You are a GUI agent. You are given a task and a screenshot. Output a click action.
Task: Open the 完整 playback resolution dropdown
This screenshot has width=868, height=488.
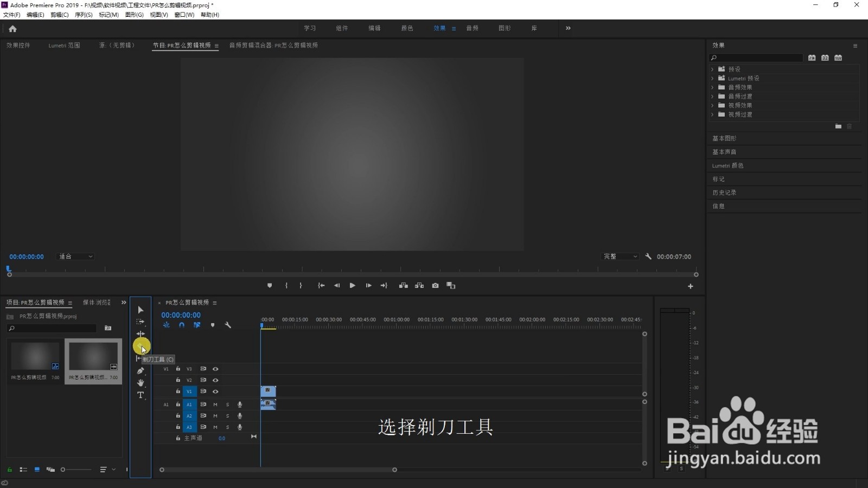[620, 256]
